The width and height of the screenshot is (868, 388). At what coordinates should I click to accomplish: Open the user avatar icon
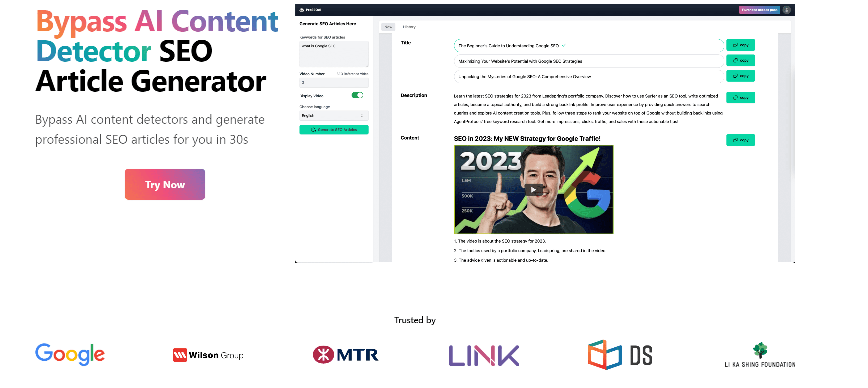point(786,10)
